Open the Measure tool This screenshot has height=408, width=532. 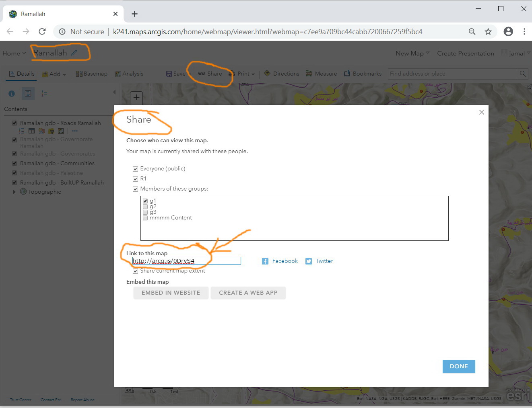coord(322,74)
